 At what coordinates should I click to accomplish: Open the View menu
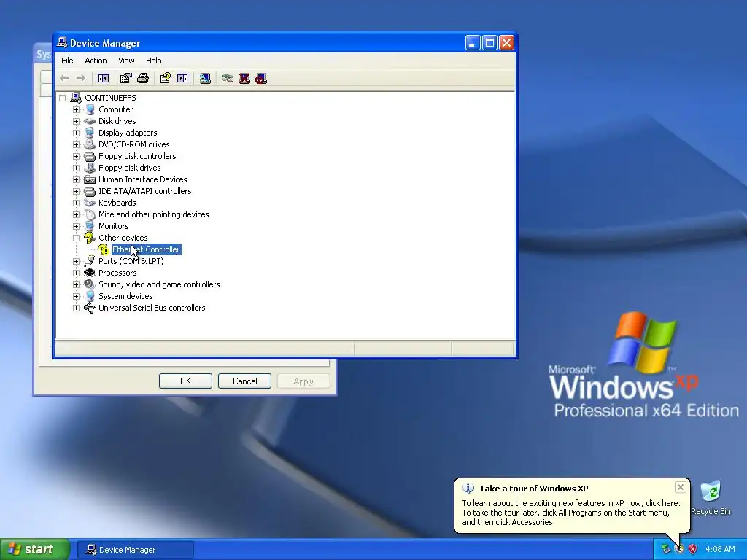(x=126, y=61)
